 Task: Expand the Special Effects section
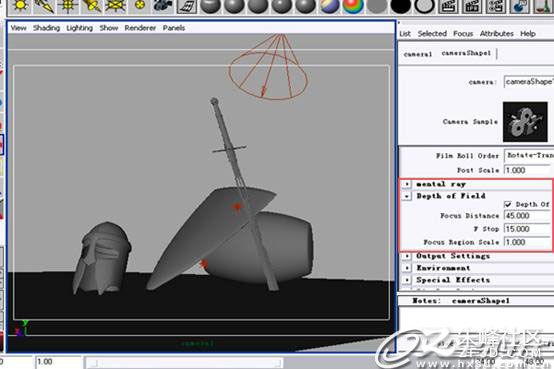[407, 280]
